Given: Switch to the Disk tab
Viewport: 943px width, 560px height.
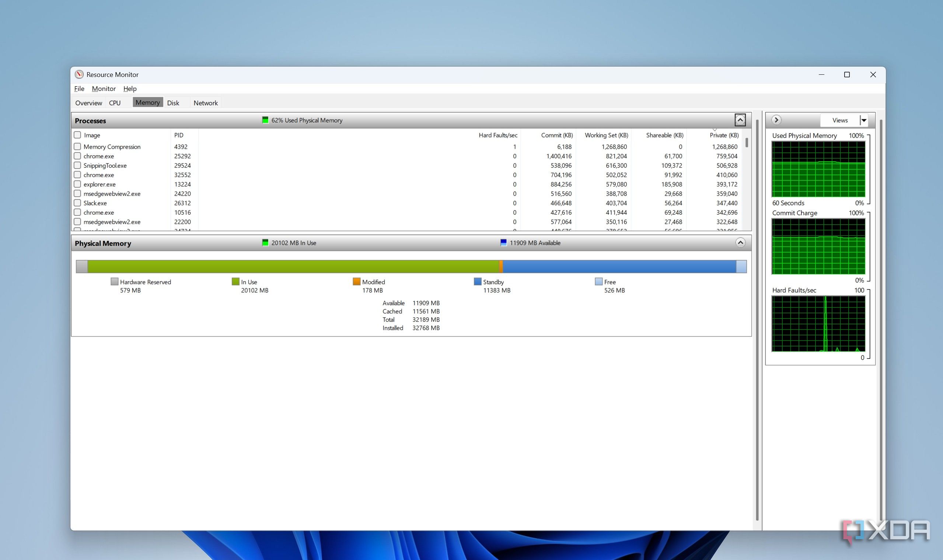Looking at the screenshot, I should pyautogui.click(x=173, y=103).
